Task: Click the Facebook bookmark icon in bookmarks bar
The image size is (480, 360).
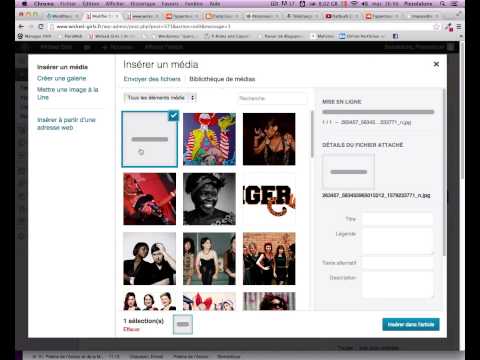Action: (x=395, y=36)
